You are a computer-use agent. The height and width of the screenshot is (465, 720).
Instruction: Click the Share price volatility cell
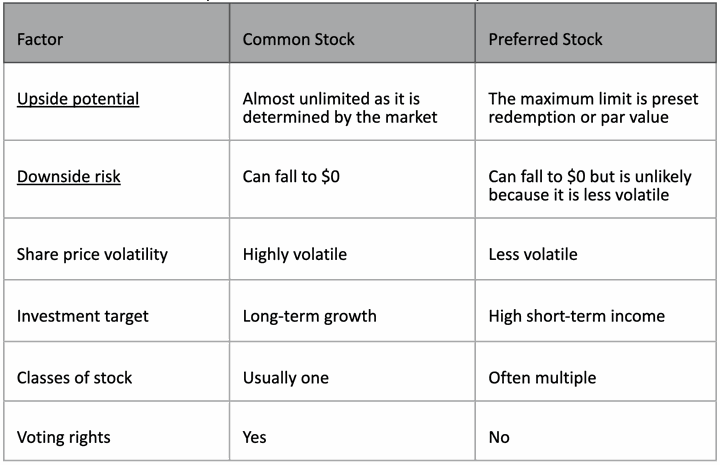click(117, 249)
